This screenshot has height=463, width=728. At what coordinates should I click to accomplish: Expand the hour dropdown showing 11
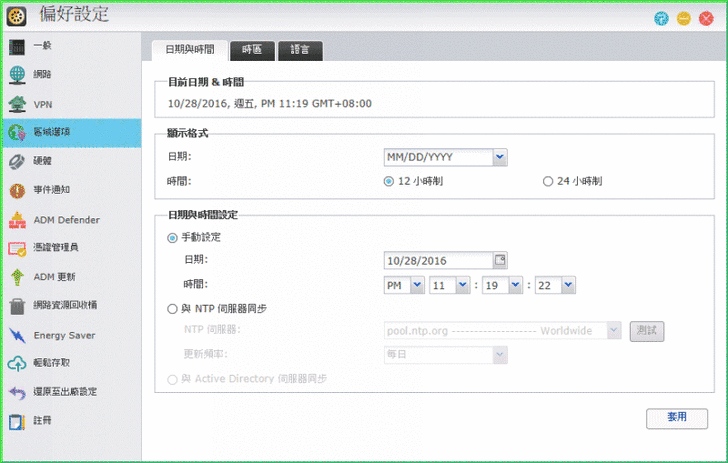point(462,285)
